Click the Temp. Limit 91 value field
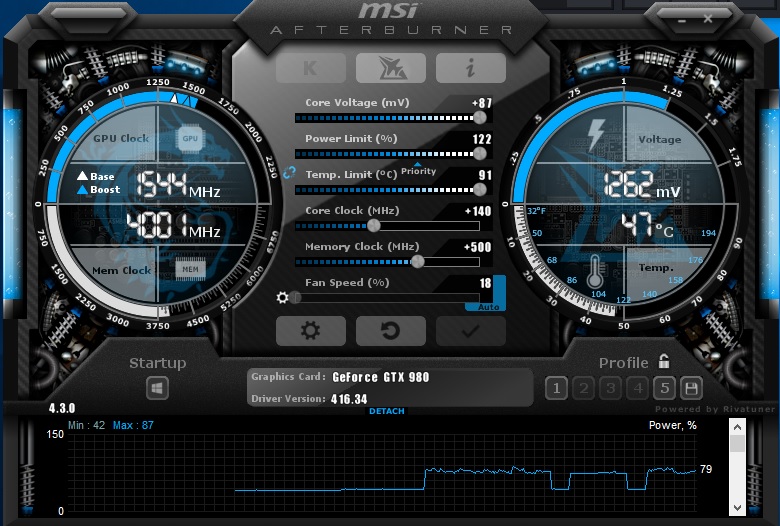This screenshot has height=526, width=780. (x=485, y=175)
